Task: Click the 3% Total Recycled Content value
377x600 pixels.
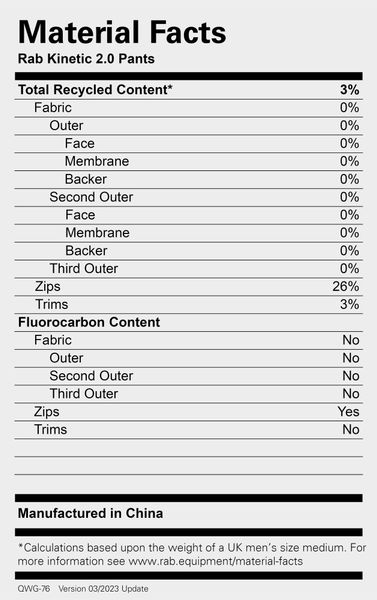Action: (x=349, y=90)
